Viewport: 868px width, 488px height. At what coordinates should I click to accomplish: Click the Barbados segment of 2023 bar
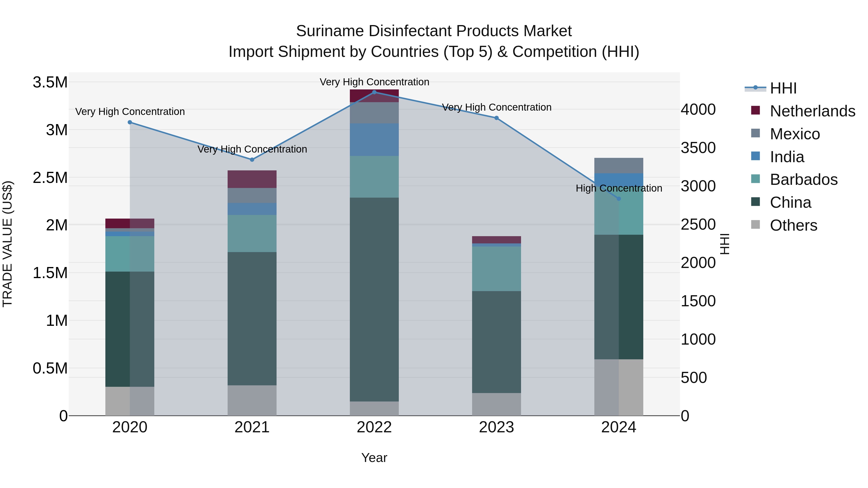[x=496, y=269]
